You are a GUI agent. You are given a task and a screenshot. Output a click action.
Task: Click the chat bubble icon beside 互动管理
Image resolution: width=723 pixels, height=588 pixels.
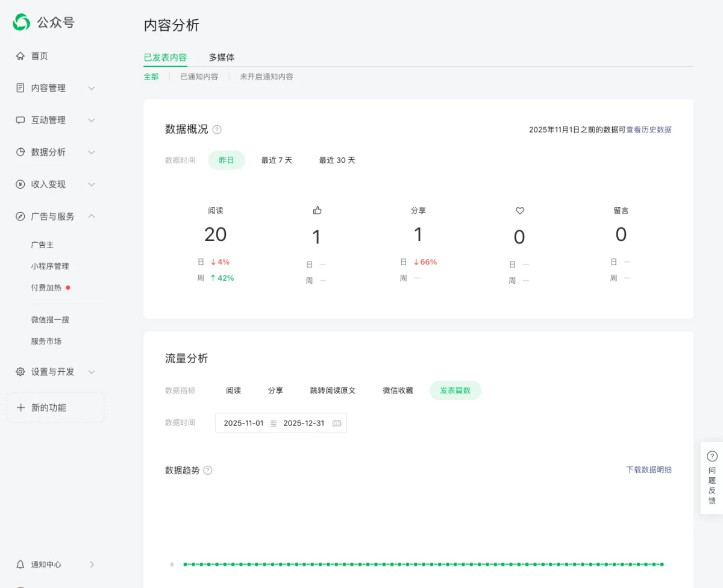click(x=20, y=120)
